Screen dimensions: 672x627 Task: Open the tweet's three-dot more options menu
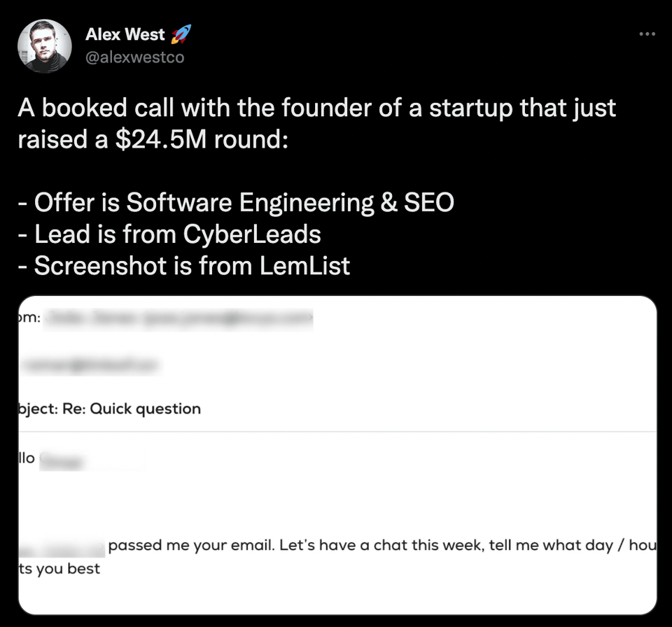(x=647, y=34)
